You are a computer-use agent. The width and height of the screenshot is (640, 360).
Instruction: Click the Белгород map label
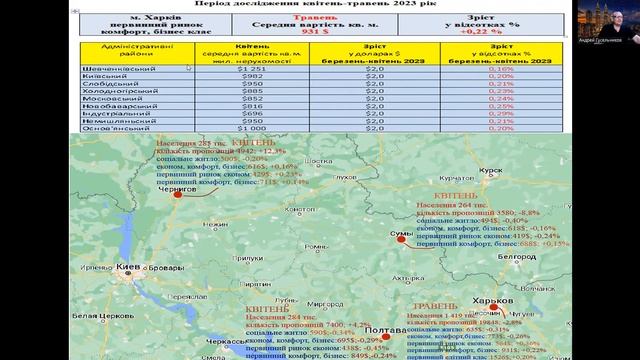517,257
